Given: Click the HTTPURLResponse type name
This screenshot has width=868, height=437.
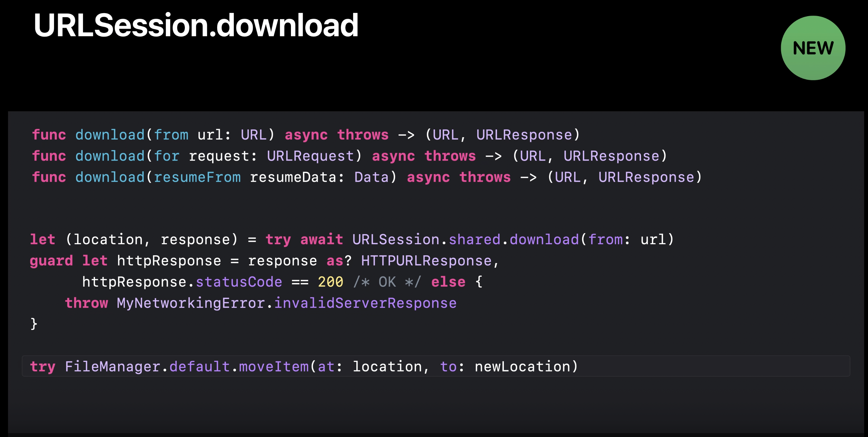Looking at the screenshot, I should click(x=426, y=261).
